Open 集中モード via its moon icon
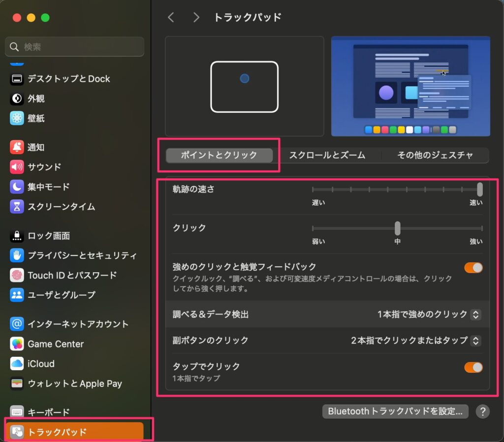Screen dimensions: 504x442 (x=17, y=187)
